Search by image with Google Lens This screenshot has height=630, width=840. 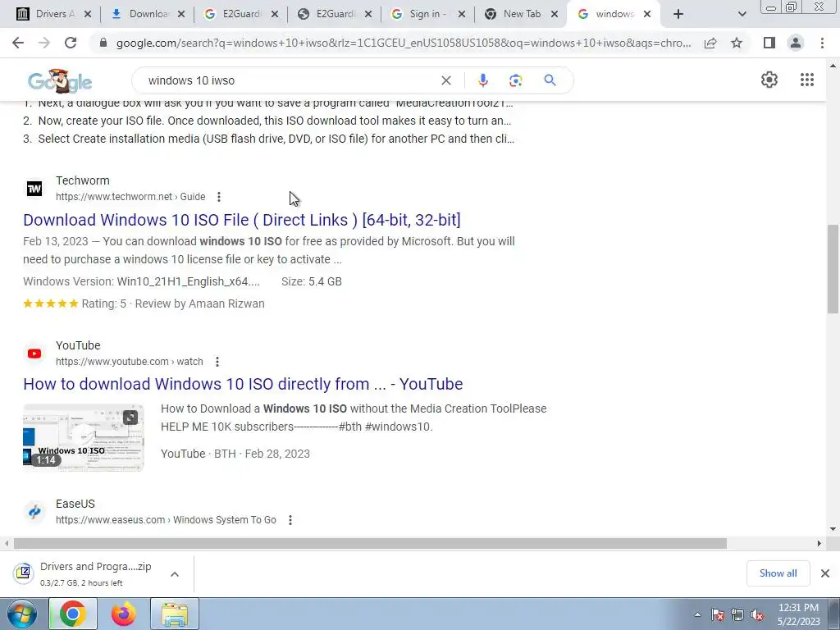point(515,80)
